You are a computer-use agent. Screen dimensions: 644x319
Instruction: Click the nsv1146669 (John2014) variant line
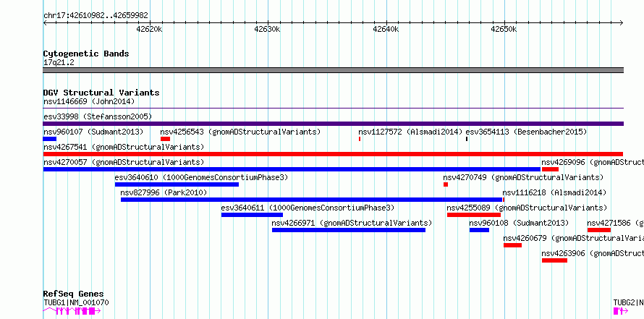pyautogui.click(x=333, y=109)
